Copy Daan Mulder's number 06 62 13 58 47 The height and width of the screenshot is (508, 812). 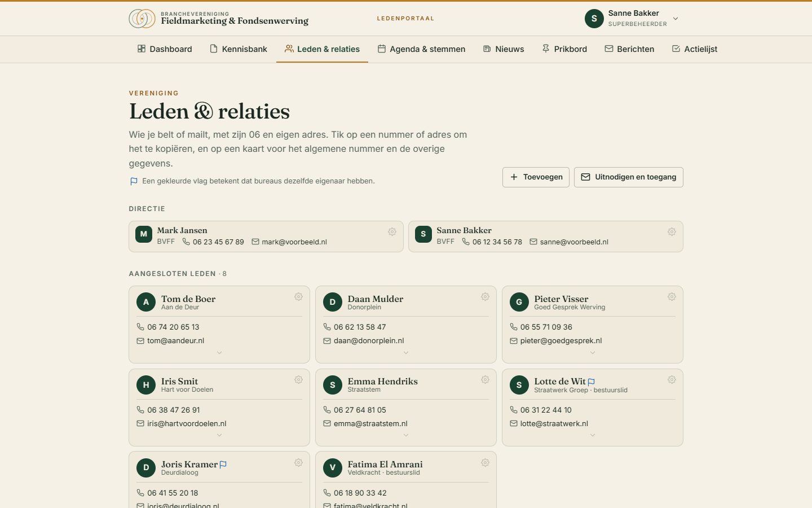pos(355,327)
